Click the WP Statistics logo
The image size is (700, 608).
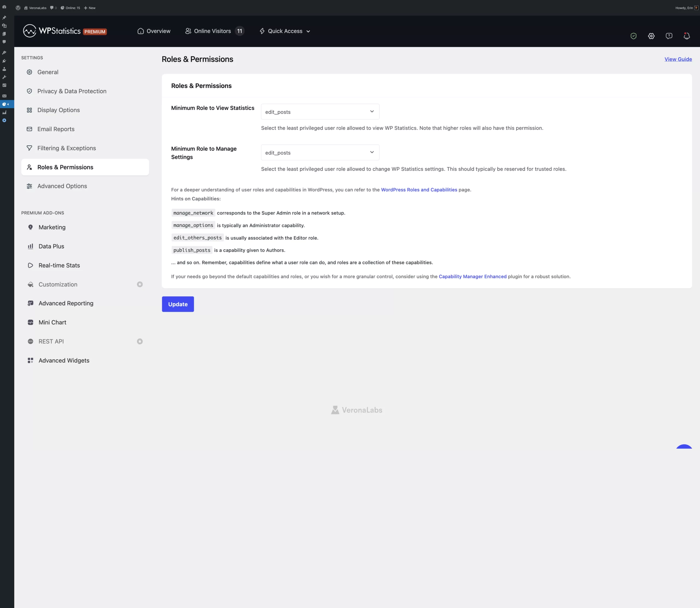pos(52,31)
